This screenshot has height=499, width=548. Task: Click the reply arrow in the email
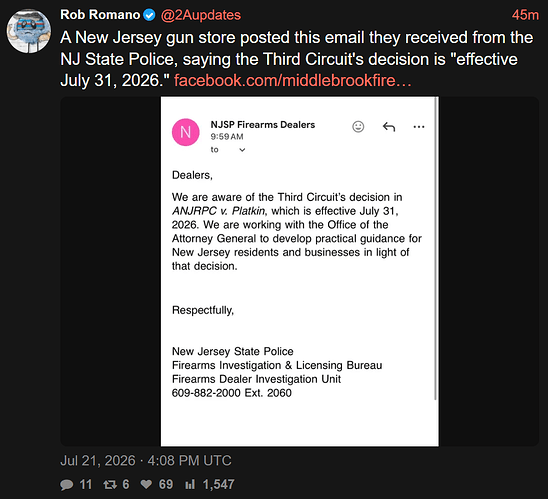389,126
